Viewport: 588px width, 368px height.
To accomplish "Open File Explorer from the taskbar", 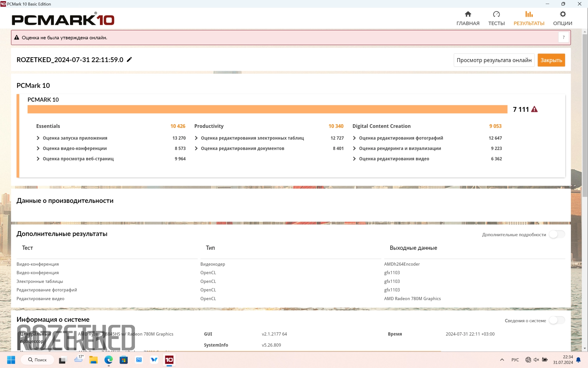I will pos(93,360).
